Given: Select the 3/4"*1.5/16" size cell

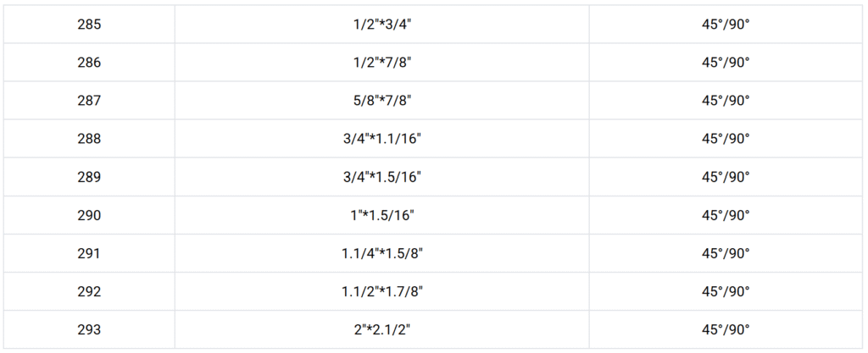Looking at the screenshot, I should point(382,177).
